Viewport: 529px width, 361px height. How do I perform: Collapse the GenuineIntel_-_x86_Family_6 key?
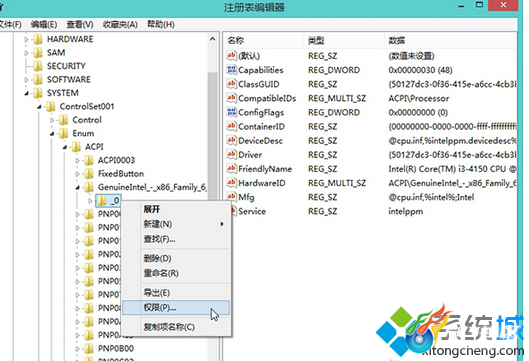click(x=78, y=188)
